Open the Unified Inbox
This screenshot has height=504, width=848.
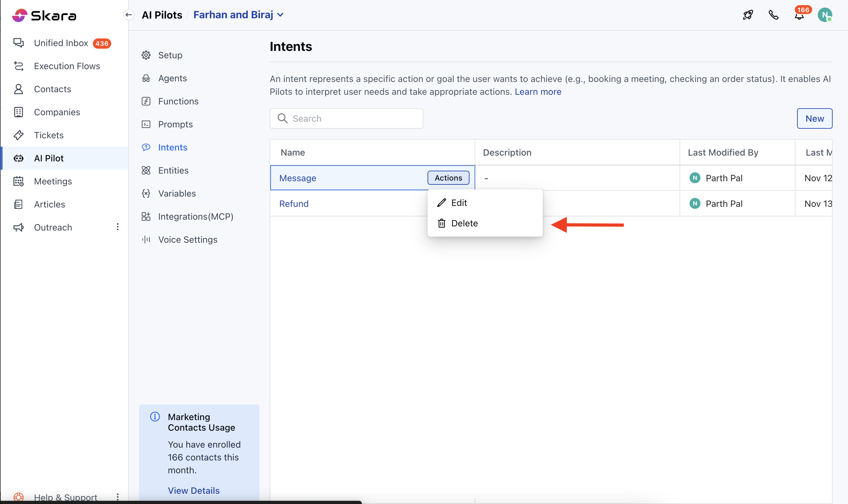pyautogui.click(x=61, y=43)
